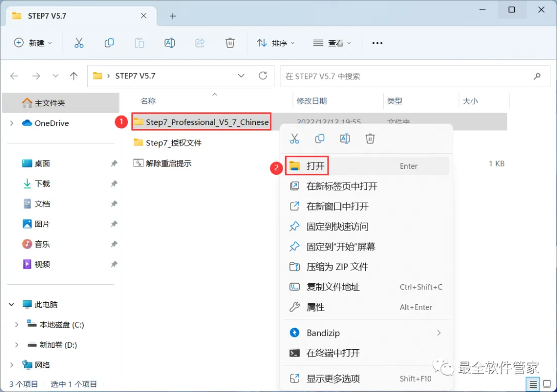Close the STEP7 V5.7 tab
This screenshot has width=557, height=392.
click(143, 16)
